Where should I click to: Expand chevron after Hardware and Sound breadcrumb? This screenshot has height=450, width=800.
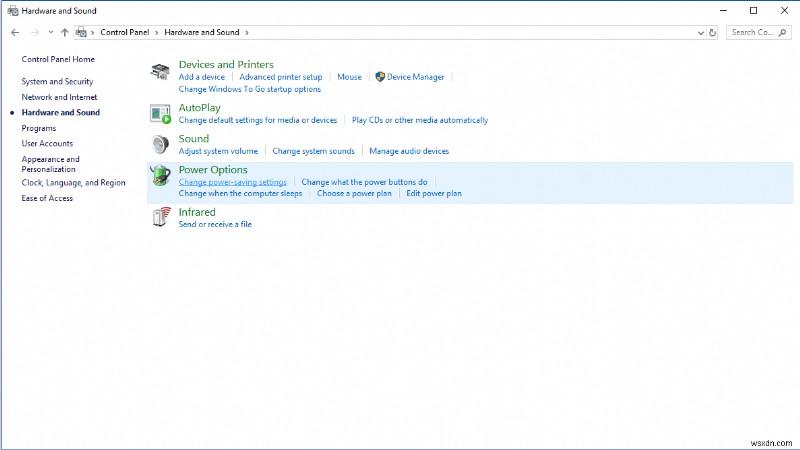(247, 32)
